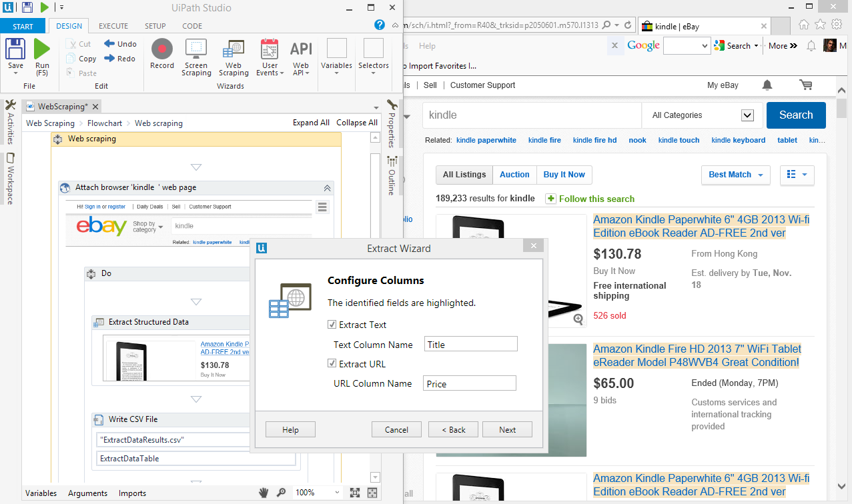Click Cancel in Extract Wizard
The height and width of the screenshot is (504, 852).
[396, 429]
